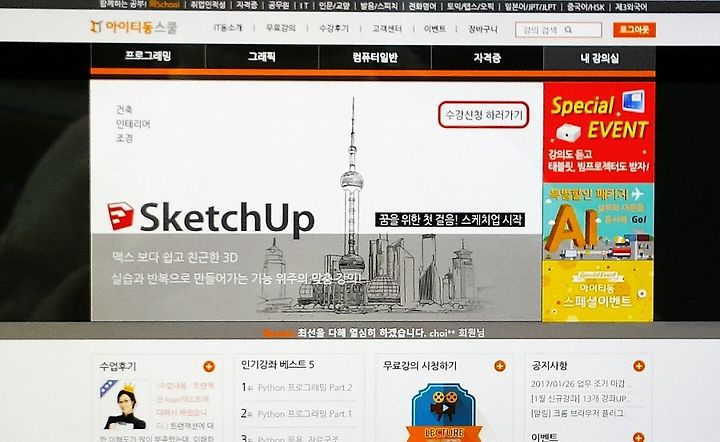Click 토익/텝스/오픽 in top bar
Screen dimensions: 720x442
click(470, 7)
